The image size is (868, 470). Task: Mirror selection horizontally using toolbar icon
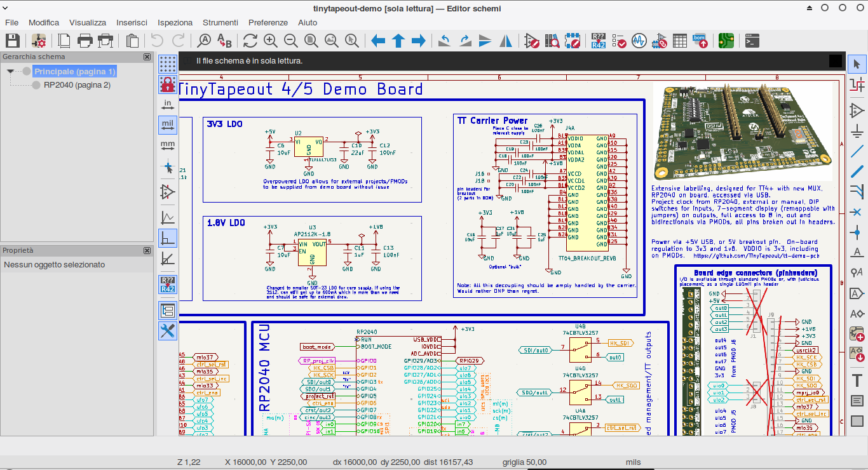click(x=506, y=41)
